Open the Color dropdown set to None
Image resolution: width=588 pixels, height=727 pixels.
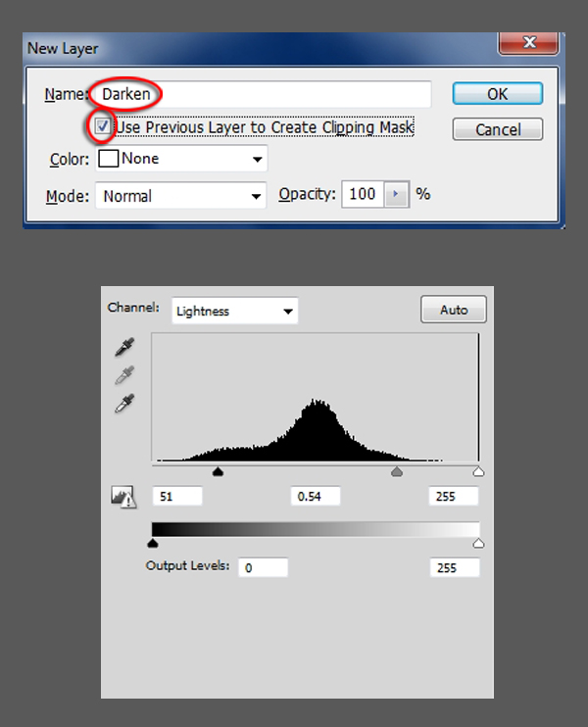tap(180, 159)
